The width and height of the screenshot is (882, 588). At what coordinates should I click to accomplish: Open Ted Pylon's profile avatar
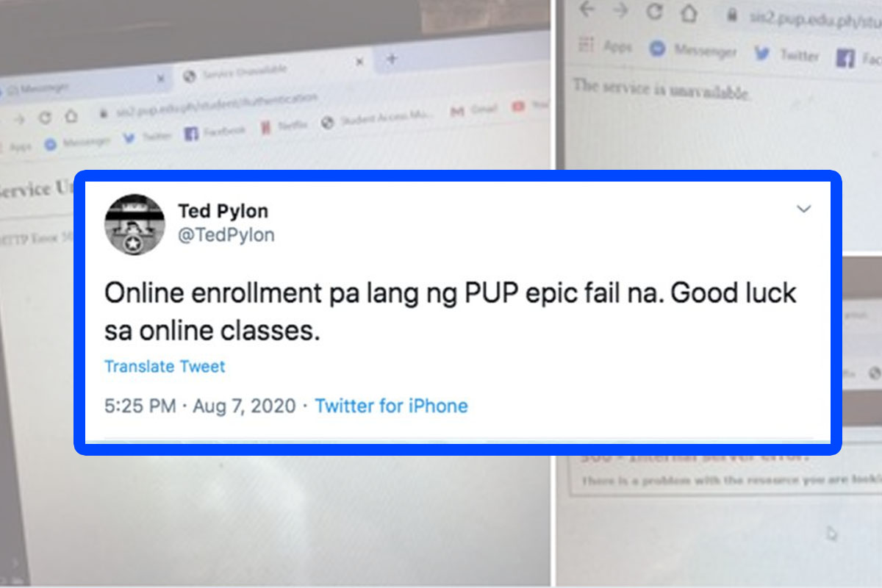pos(135,225)
